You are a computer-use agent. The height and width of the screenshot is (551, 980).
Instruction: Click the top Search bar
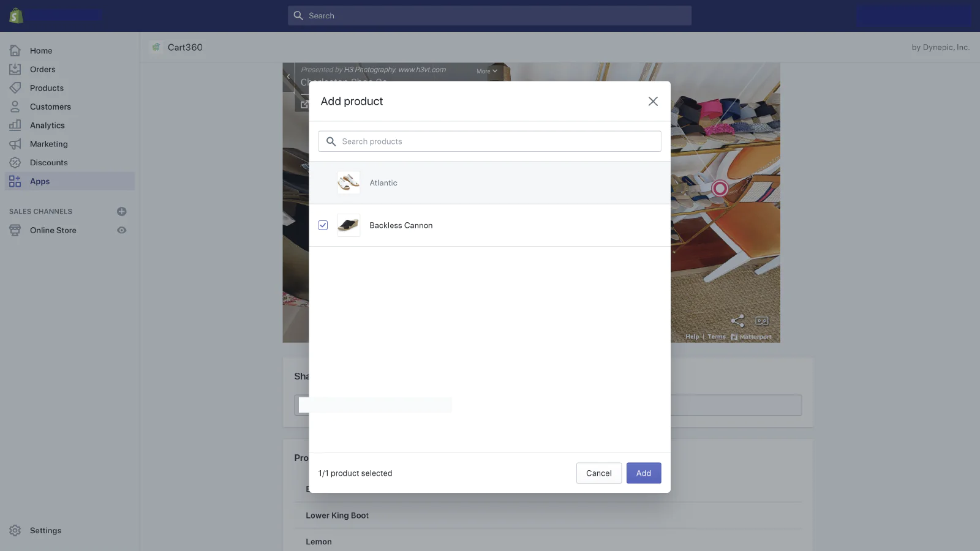(490, 16)
